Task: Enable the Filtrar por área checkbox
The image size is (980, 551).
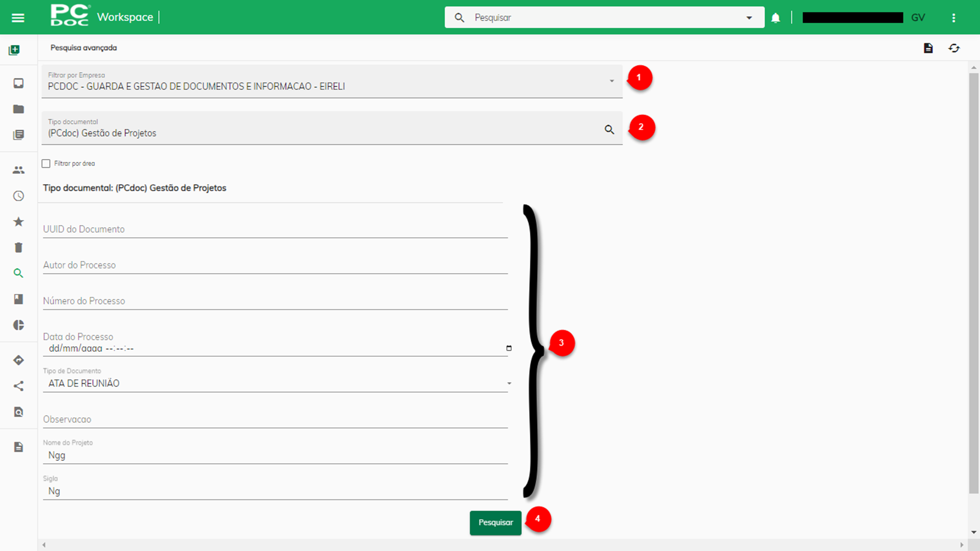Action: pos(46,164)
